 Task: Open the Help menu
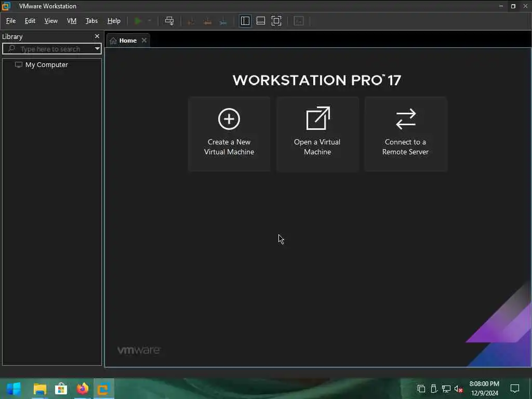[x=114, y=21]
